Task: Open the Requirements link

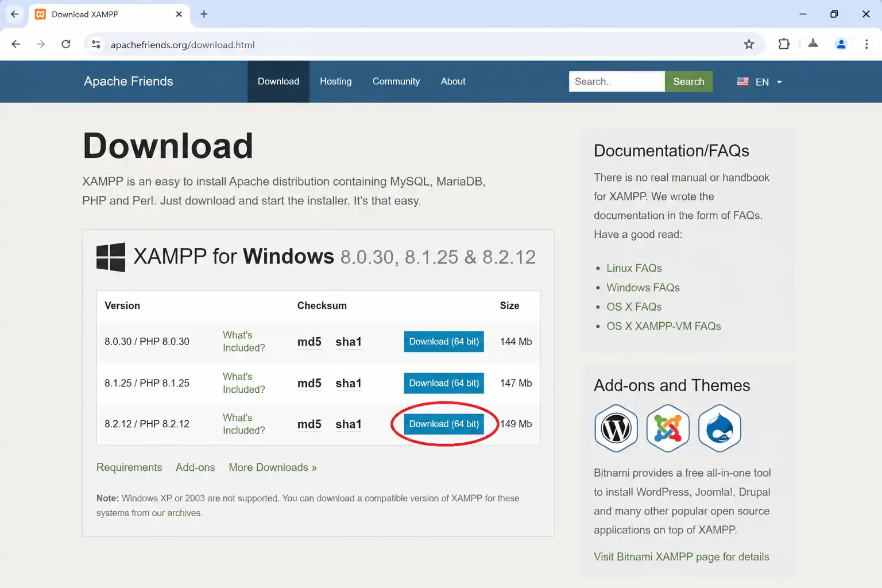Action: [129, 467]
